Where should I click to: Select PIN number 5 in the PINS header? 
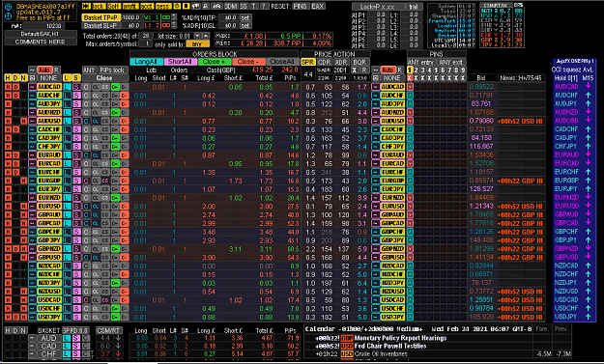(437, 70)
